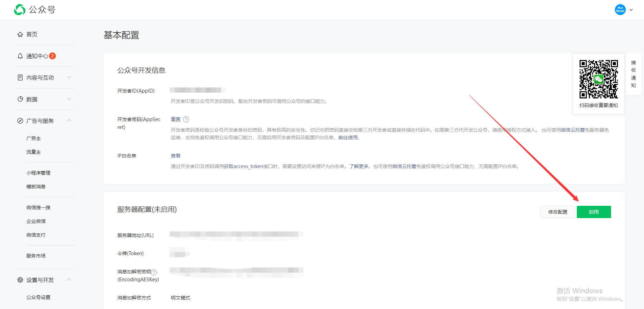644x309 pixels.
Task: Click the 修改配置 button
Action: (x=558, y=212)
